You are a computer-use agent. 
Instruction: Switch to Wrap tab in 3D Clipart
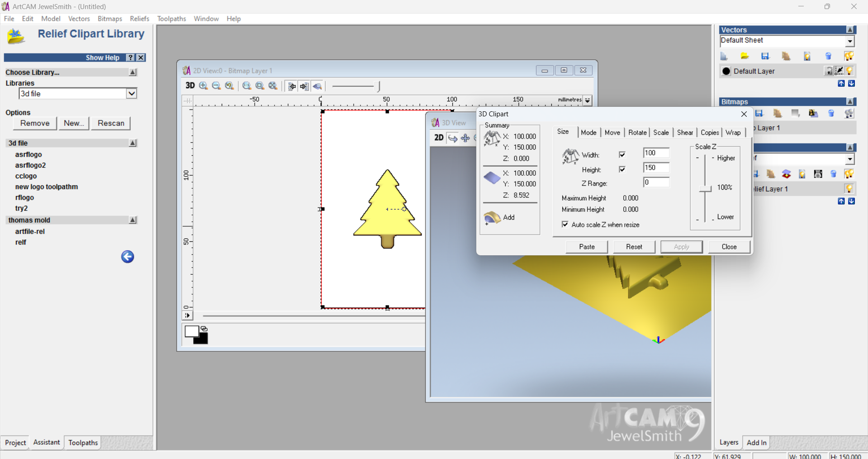click(x=733, y=132)
